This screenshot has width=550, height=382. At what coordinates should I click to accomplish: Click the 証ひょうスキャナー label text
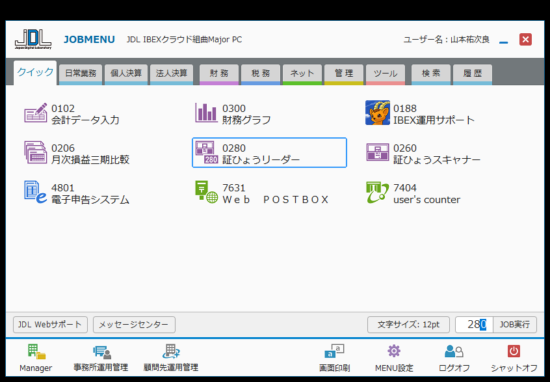pyautogui.click(x=437, y=160)
